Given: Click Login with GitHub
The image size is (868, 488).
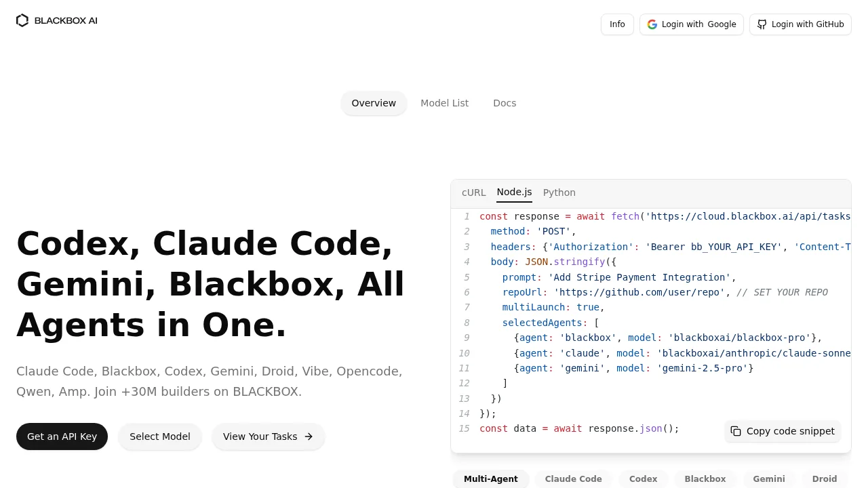Looking at the screenshot, I should [x=800, y=24].
